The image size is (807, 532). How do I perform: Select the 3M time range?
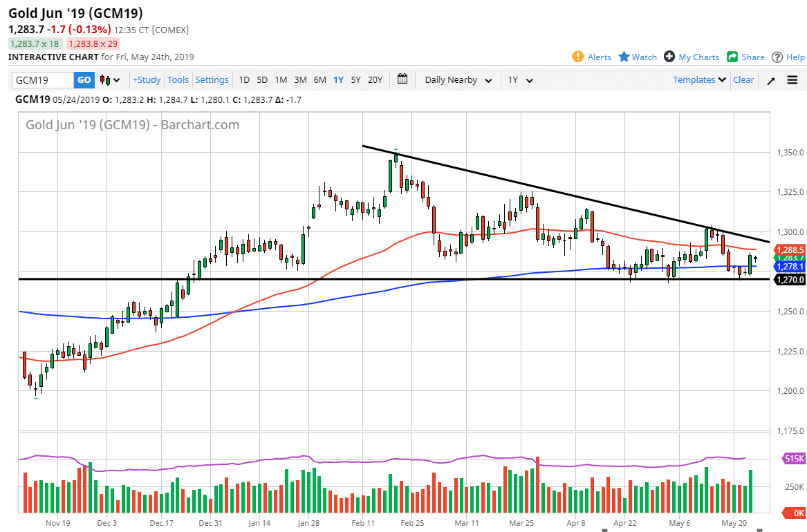tap(300, 80)
